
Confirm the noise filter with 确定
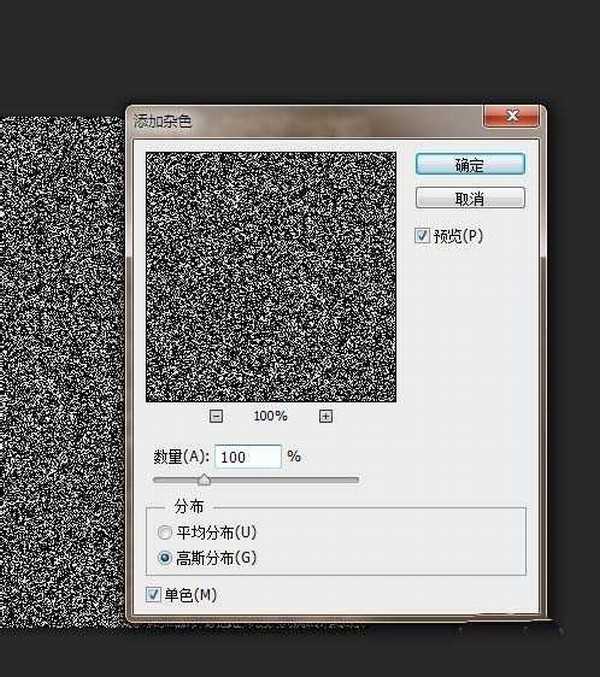tap(470, 164)
